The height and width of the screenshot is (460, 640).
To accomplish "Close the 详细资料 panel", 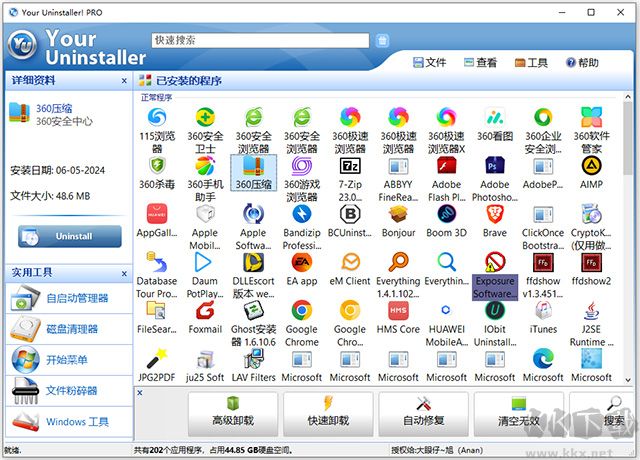I will (x=124, y=81).
